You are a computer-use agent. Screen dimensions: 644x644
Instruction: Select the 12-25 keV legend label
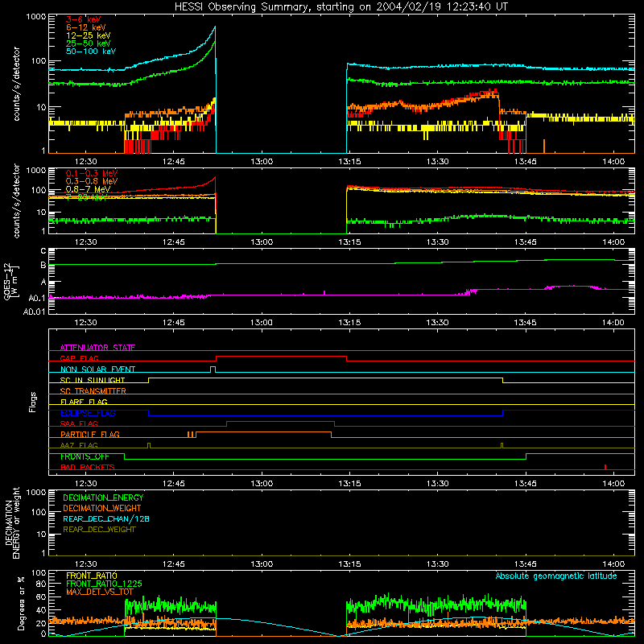click(x=88, y=35)
